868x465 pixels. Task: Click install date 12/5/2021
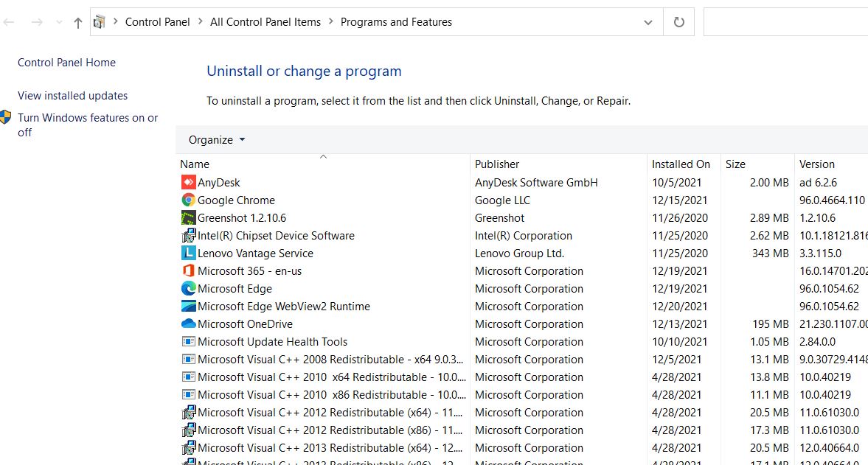(676, 360)
